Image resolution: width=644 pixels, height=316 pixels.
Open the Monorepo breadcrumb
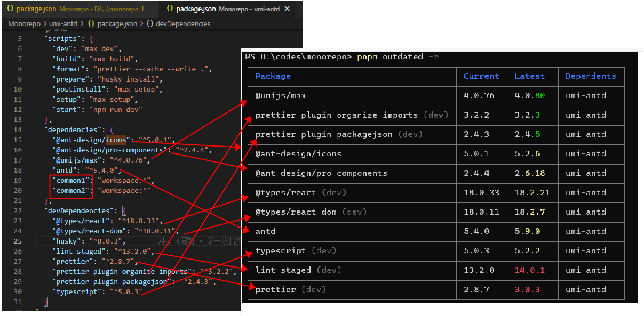pos(23,23)
